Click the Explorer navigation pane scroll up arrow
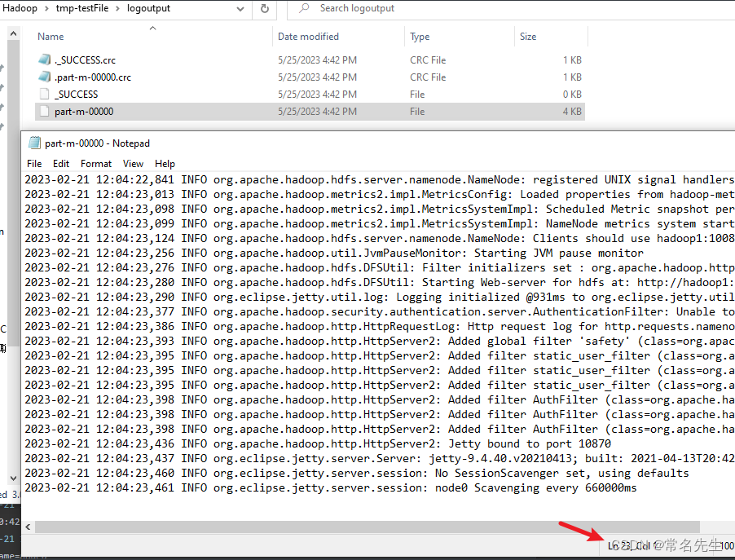 coord(13,33)
